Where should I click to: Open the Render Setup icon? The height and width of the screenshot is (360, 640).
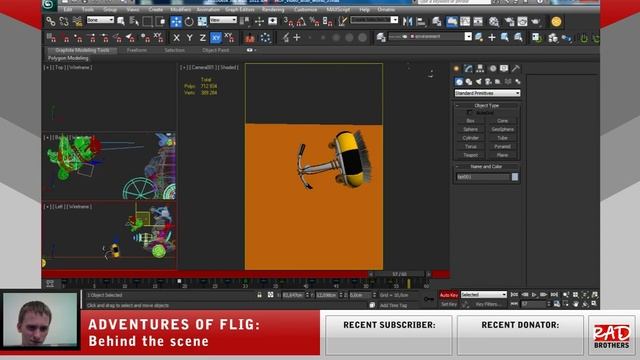point(509,21)
